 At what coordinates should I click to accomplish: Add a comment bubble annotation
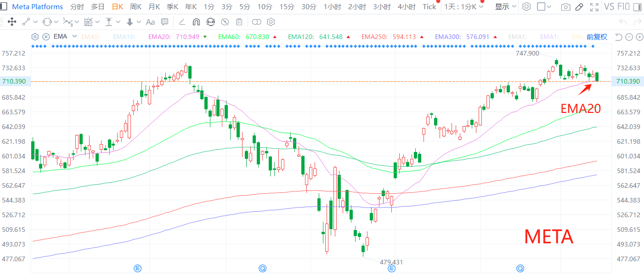coord(164,22)
